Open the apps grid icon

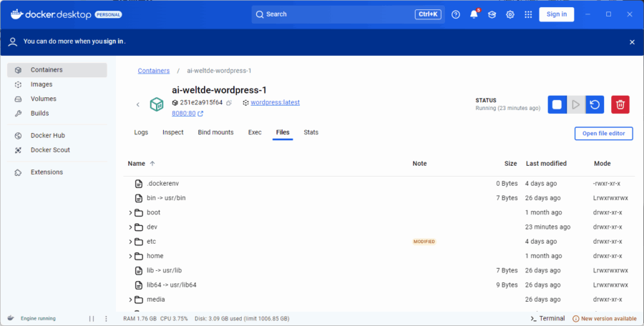pos(528,14)
